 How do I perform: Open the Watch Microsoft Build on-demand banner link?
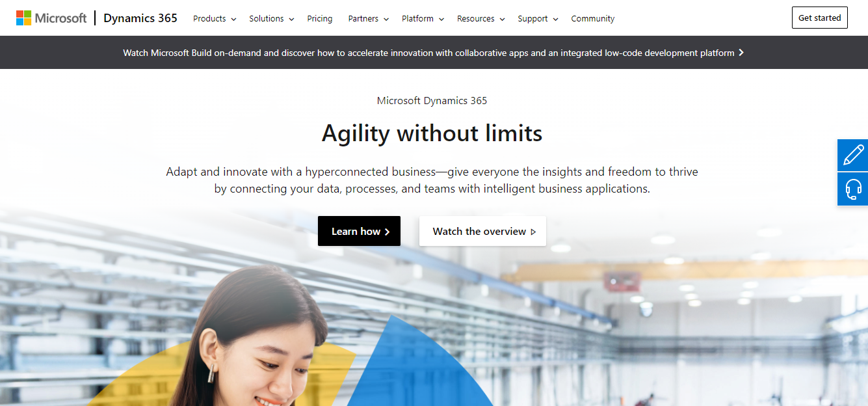click(434, 53)
